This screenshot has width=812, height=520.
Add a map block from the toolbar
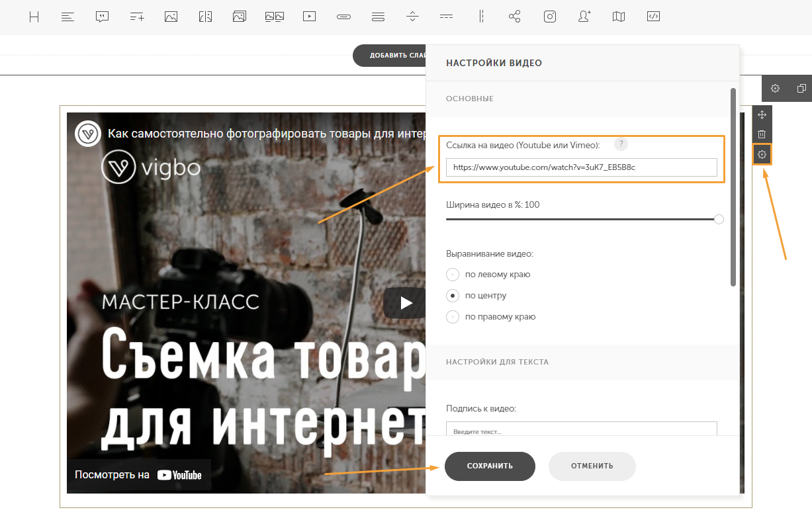click(x=619, y=17)
